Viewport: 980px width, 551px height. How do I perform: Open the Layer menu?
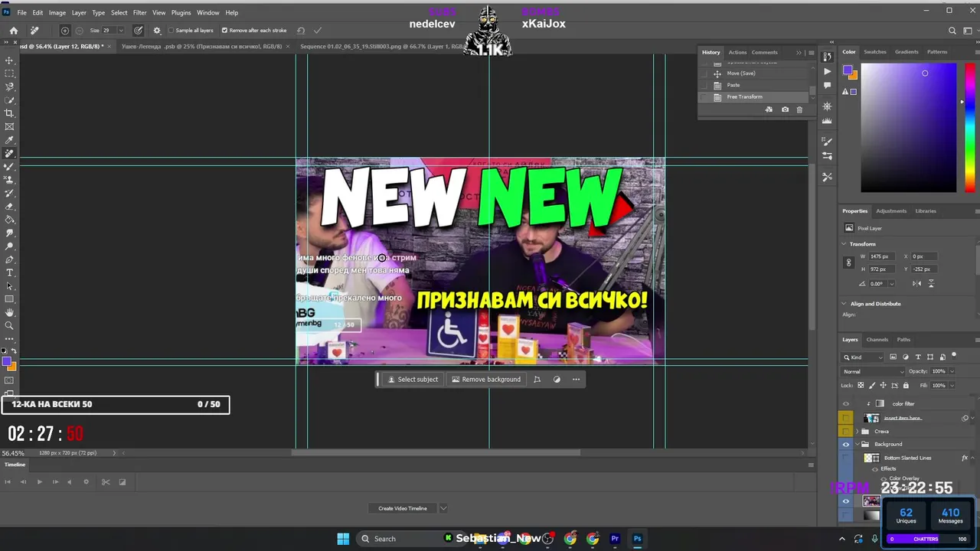[79, 12]
